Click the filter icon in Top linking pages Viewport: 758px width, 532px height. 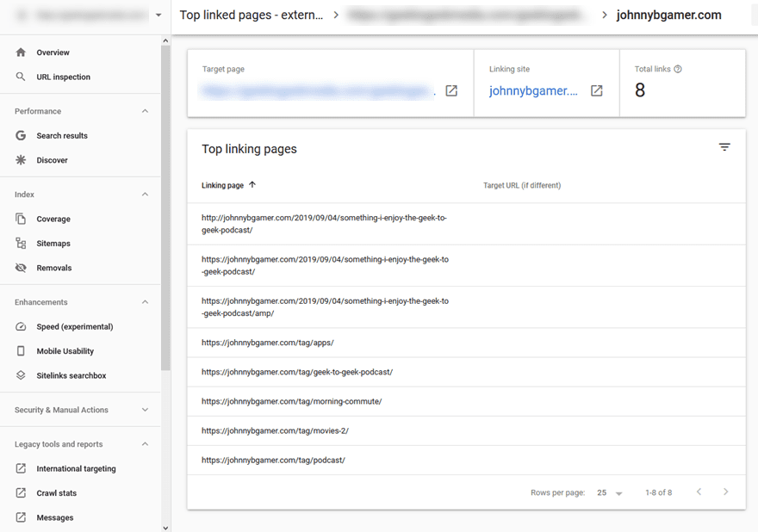click(724, 148)
